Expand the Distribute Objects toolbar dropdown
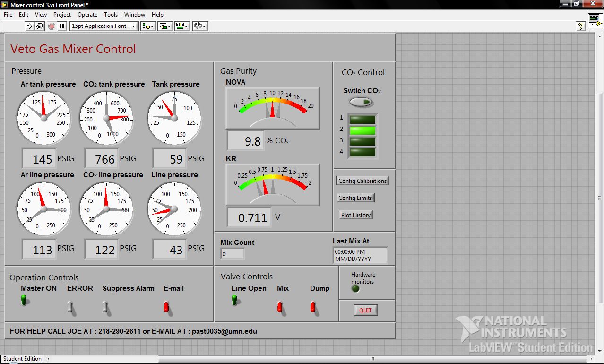The height and width of the screenshot is (364, 604). (165, 26)
